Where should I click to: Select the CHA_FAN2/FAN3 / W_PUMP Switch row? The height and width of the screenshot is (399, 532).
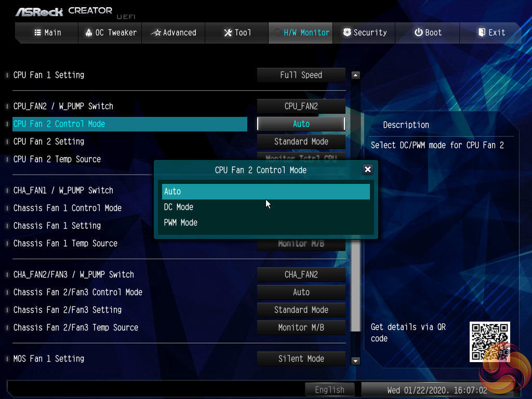pos(129,274)
